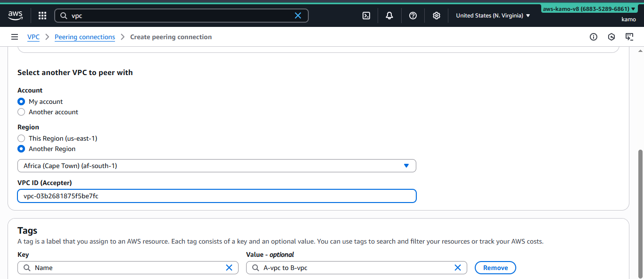The width and height of the screenshot is (644, 279).
Task: Follow the VPC breadcrumb link
Action: [x=33, y=37]
